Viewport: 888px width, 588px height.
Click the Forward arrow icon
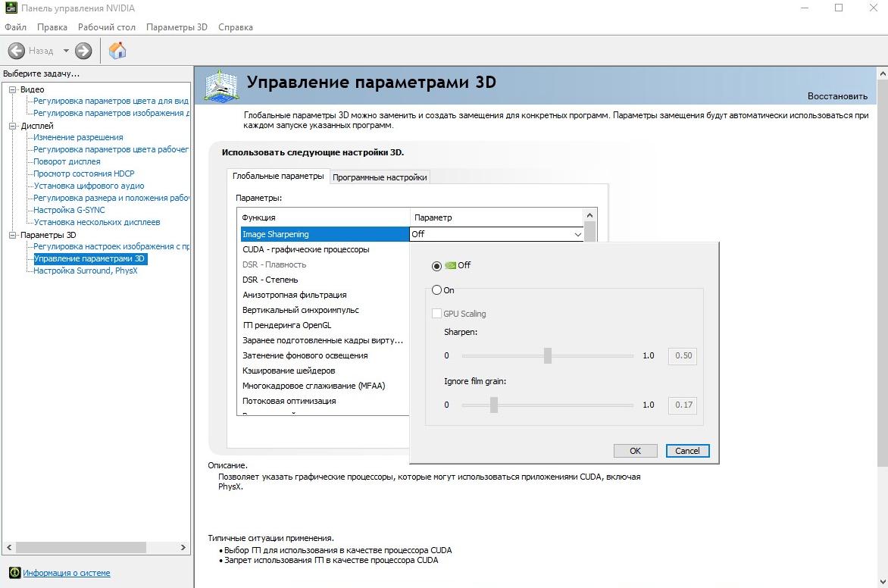(83, 51)
